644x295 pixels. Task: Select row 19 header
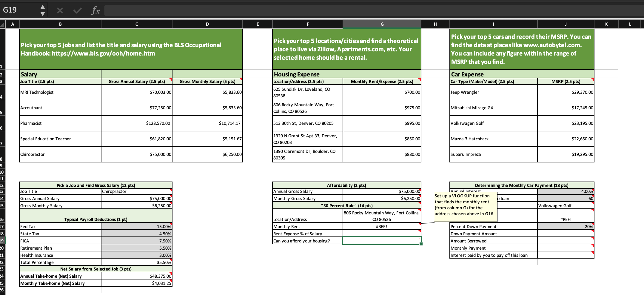click(x=2, y=241)
